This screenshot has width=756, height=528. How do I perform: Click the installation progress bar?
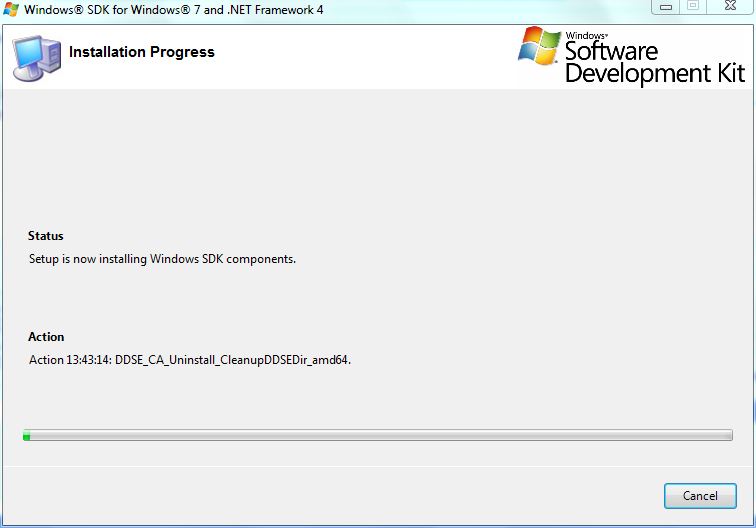click(378, 435)
